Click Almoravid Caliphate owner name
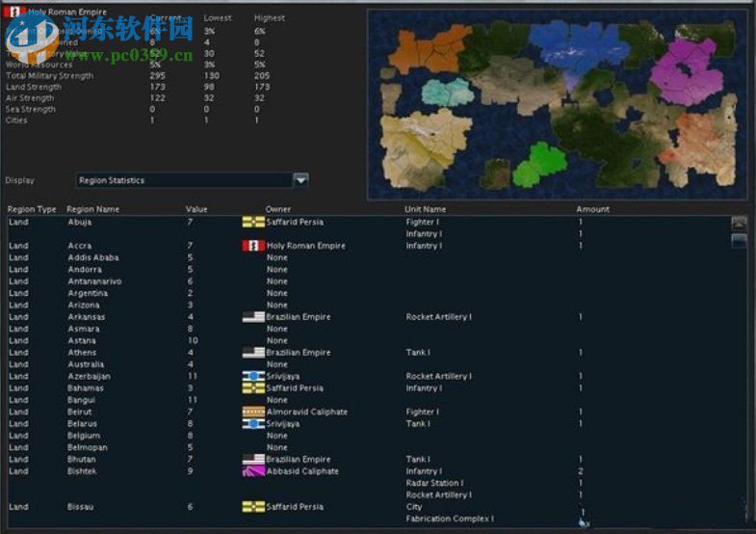756x534 pixels. click(x=306, y=412)
